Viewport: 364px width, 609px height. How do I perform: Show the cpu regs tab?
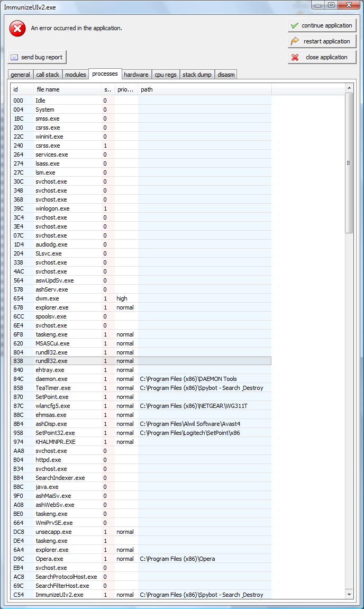[166, 75]
